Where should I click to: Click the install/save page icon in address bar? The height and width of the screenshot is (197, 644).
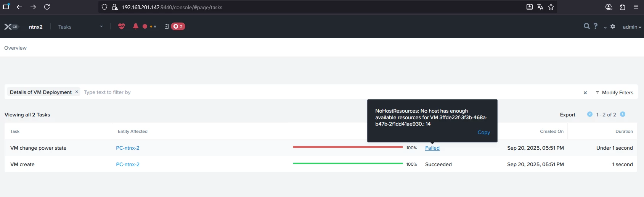pyautogui.click(x=530, y=7)
